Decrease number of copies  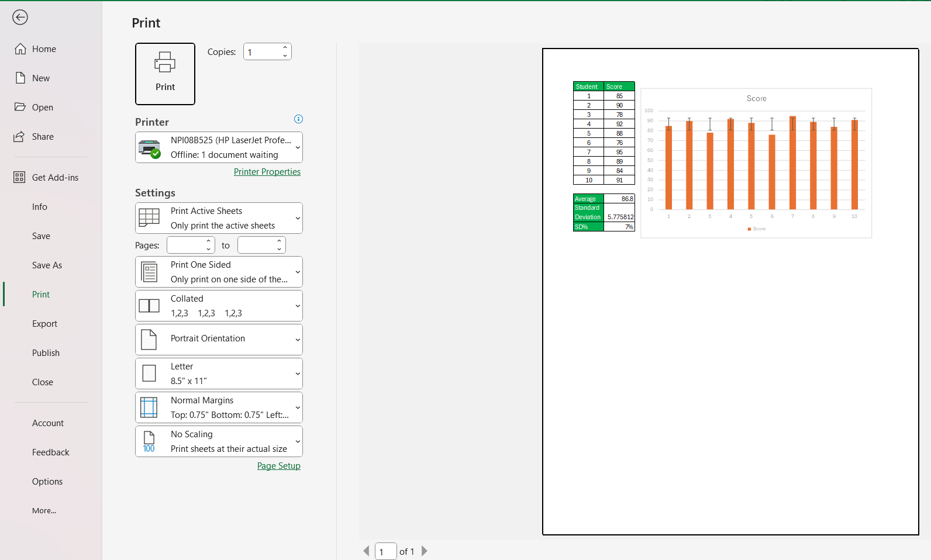(x=285, y=56)
